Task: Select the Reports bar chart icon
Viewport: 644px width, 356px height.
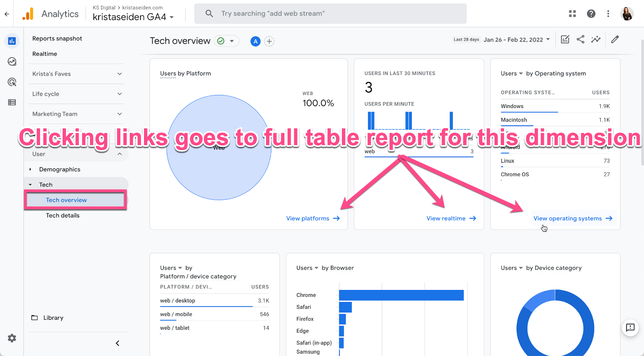Action: pos(12,41)
